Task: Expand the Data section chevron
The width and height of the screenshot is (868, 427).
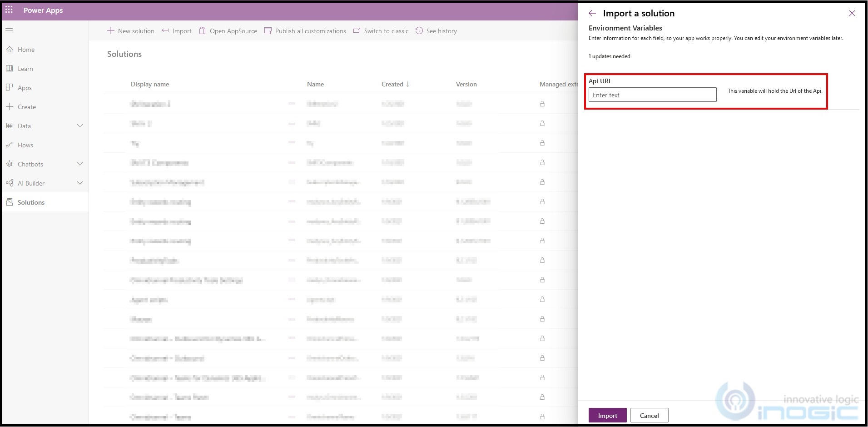Action: 80,126
